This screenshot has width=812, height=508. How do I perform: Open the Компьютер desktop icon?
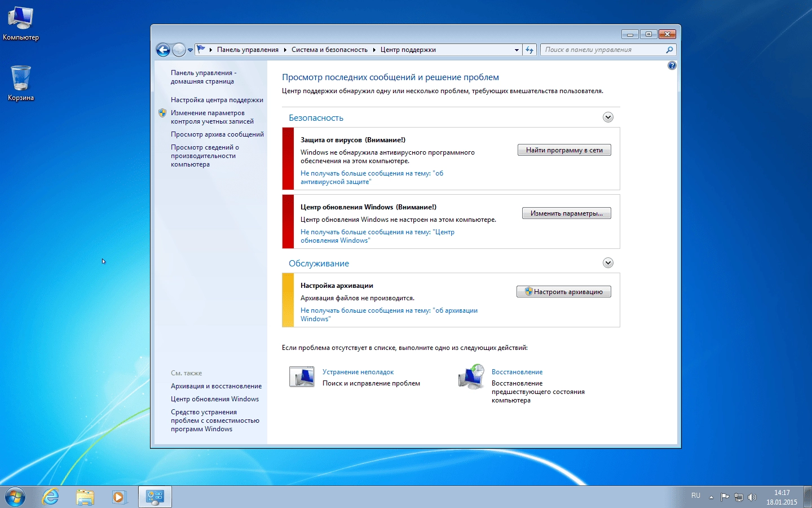coord(21,24)
